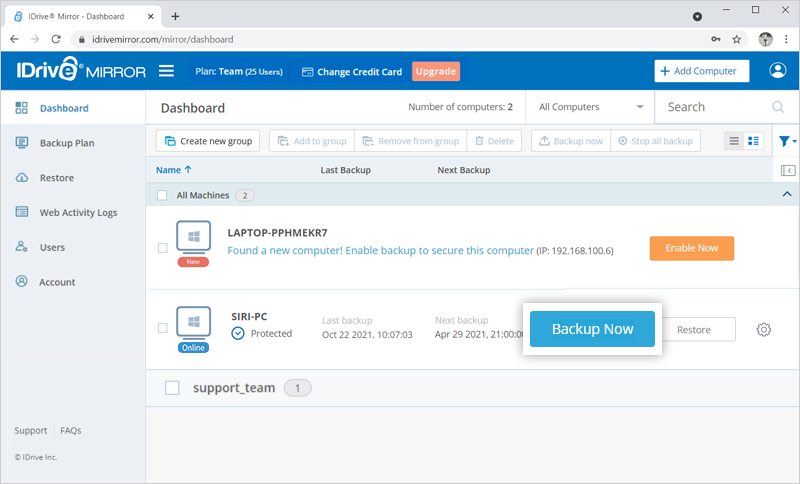Click Enable Now for LAPTOP-PPHMEKR7
Screen dimensions: 800x484
pyautogui.click(x=692, y=248)
